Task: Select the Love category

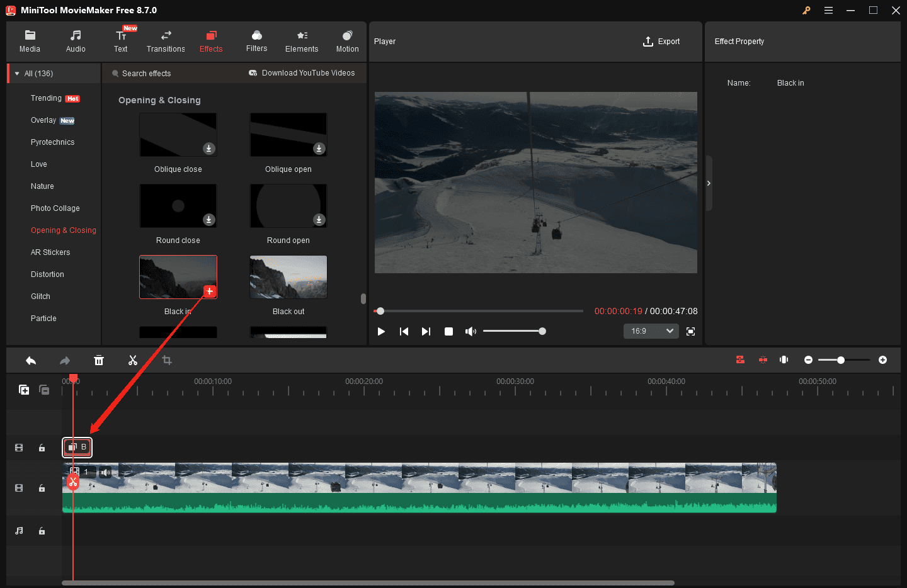Action: coord(39,164)
